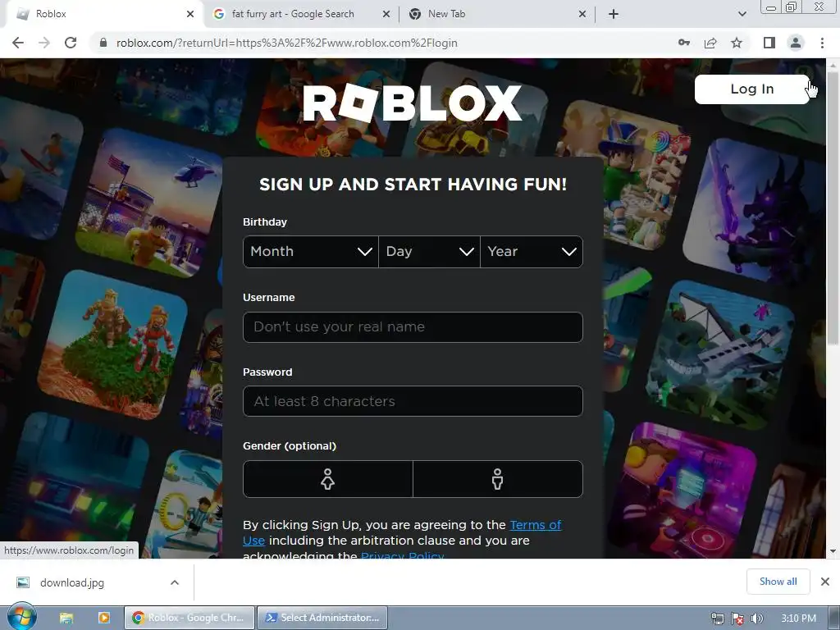This screenshot has width=840, height=630.
Task: Go back using browser back arrow
Action: (18, 43)
